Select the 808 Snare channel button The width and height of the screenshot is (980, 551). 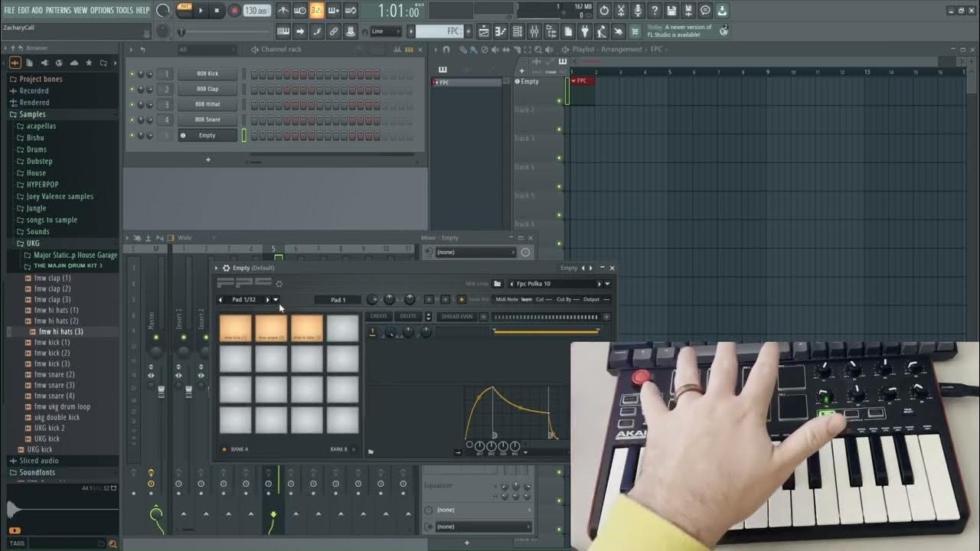coord(207,120)
